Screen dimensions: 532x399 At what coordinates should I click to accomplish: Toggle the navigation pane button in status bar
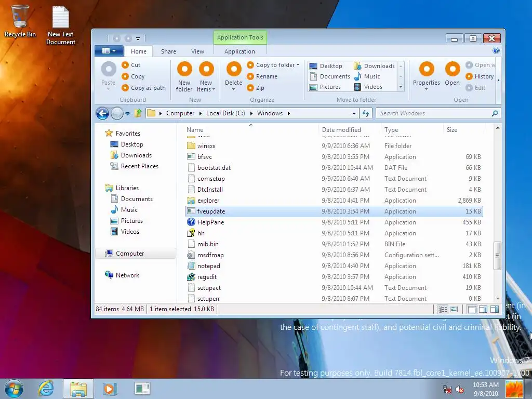coord(472,309)
